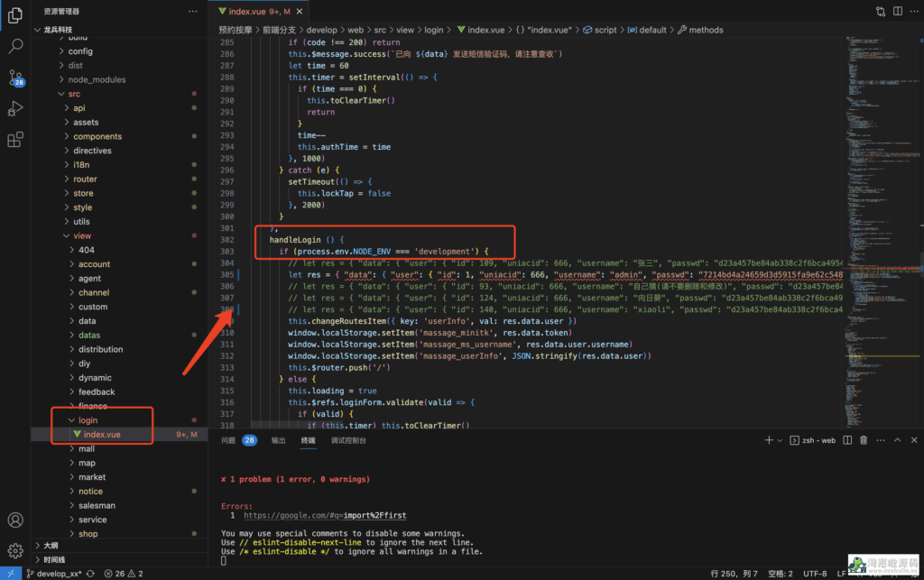The image size is (924, 580).
Task: Open the Extensions view
Action: coord(15,140)
